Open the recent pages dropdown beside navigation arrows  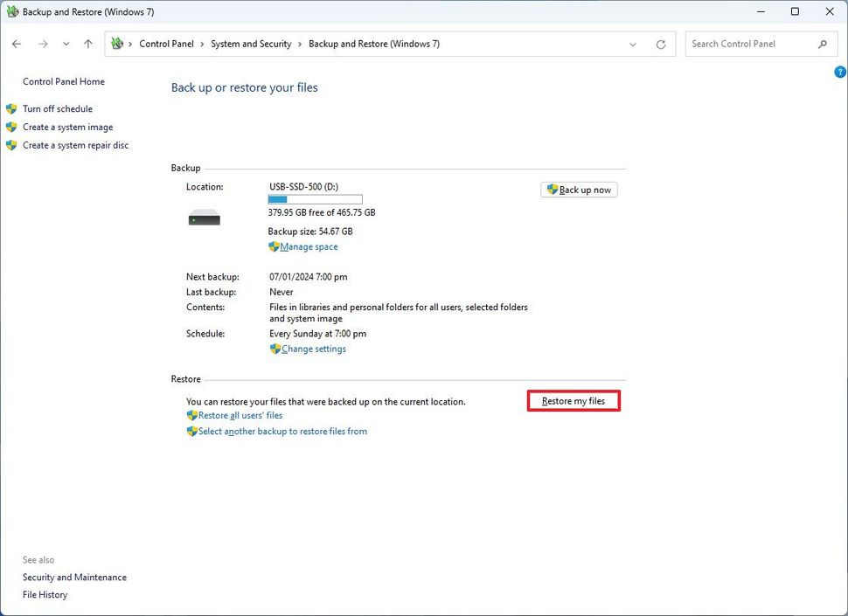(66, 43)
